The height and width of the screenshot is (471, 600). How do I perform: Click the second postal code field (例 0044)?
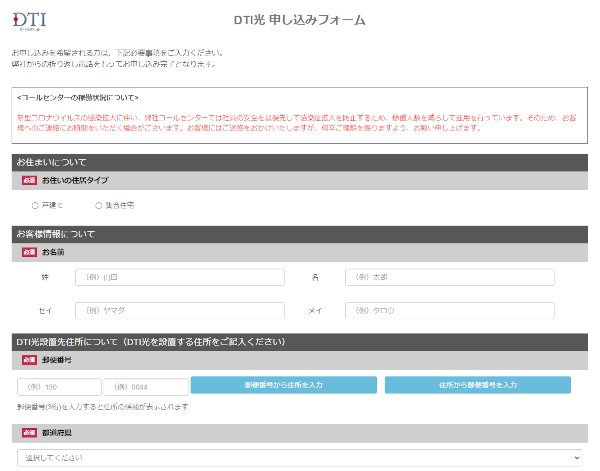145,386
